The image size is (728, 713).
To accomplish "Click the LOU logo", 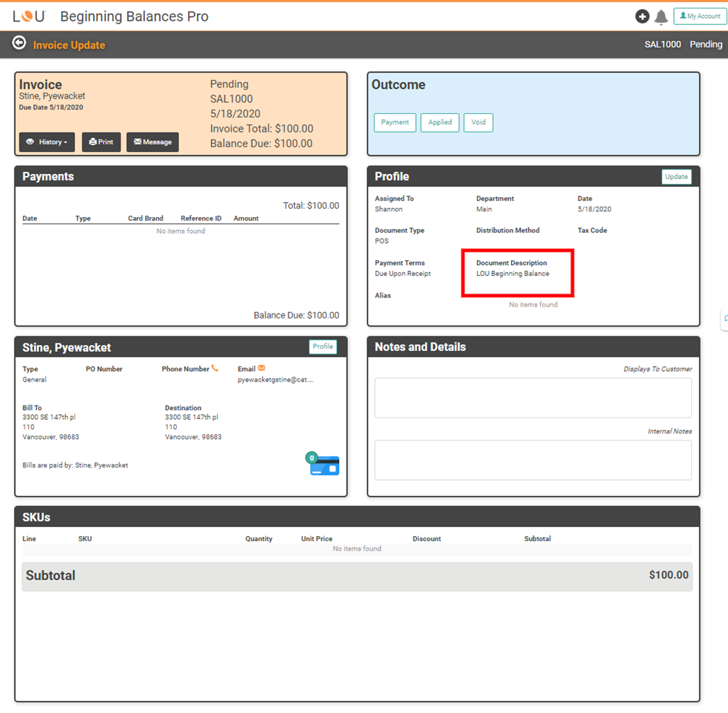I will 28,17.
